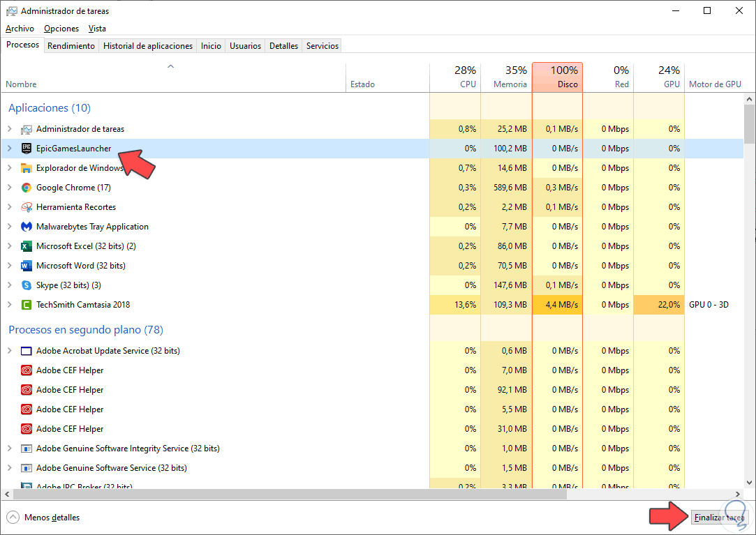Click the Microsoft Excel process icon

[27, 246]
